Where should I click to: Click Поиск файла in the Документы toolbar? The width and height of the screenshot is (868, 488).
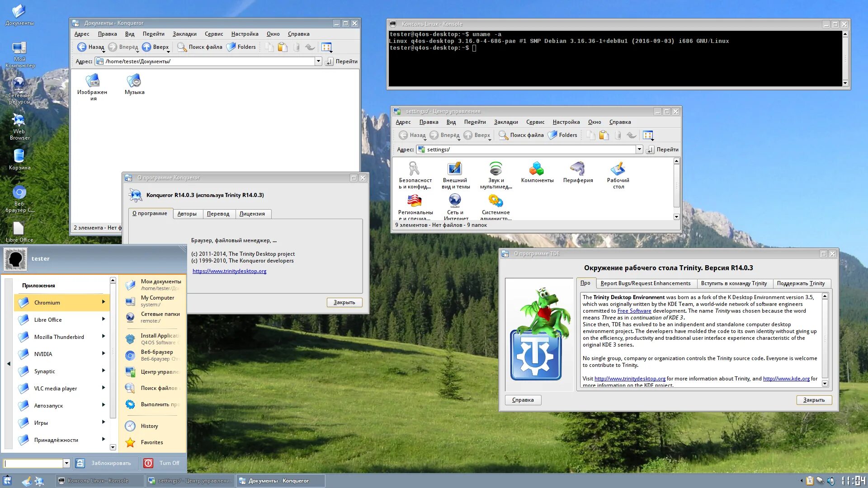pos(200,47)
